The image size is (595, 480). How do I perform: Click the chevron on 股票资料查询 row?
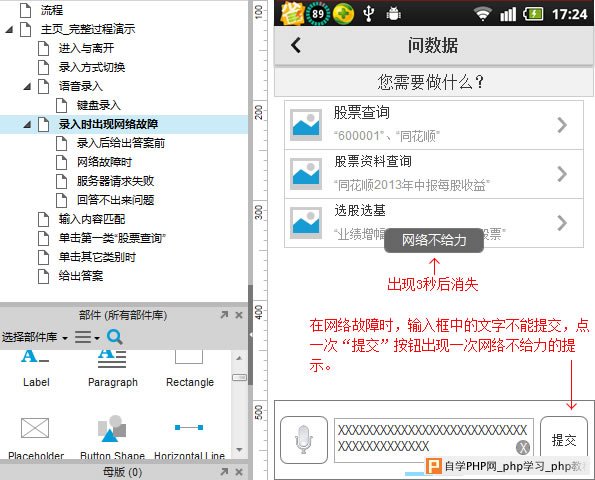[562, 174]
